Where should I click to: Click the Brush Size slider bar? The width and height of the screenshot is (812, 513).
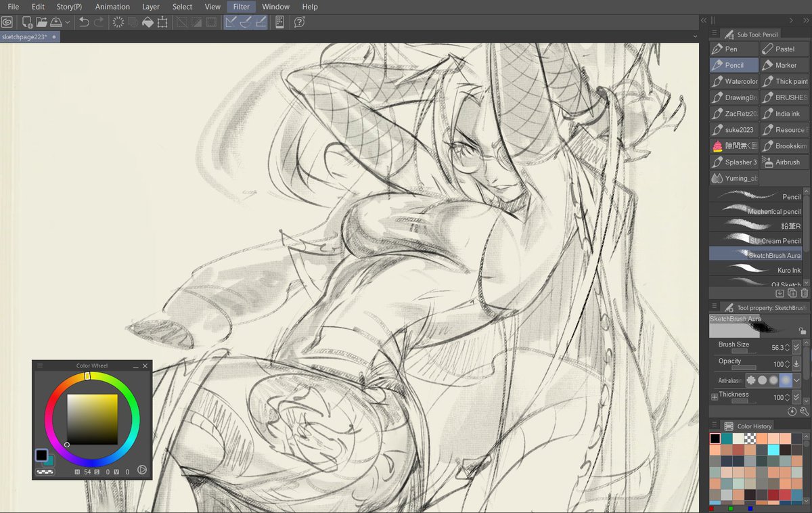pos(744,351)
